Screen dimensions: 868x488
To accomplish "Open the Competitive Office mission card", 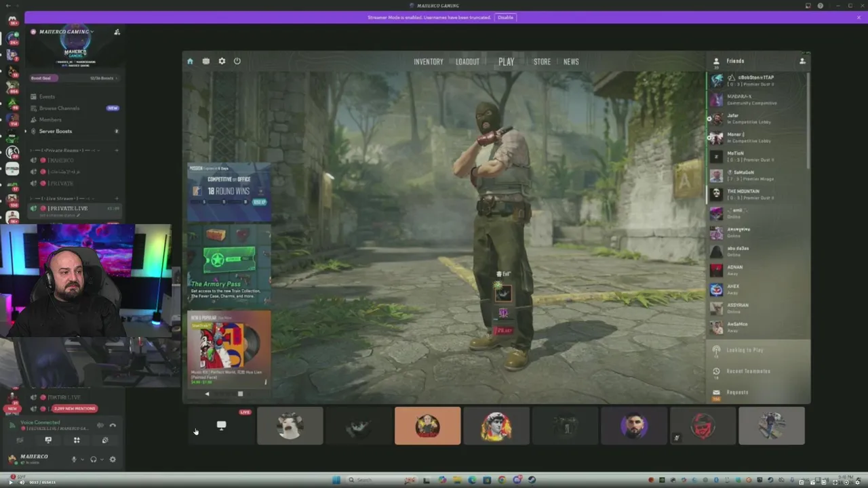I will [229, 192].
